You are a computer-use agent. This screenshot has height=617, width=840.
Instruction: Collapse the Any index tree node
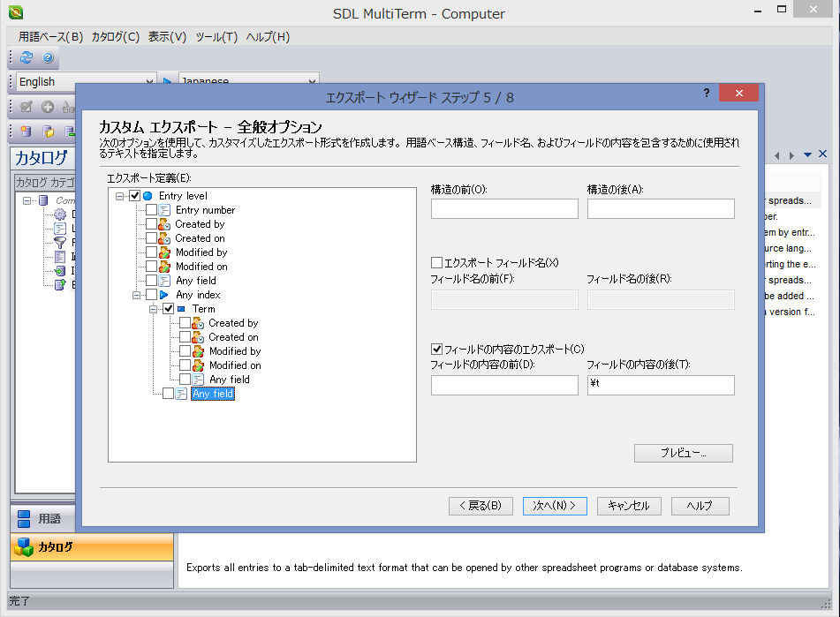137,295
